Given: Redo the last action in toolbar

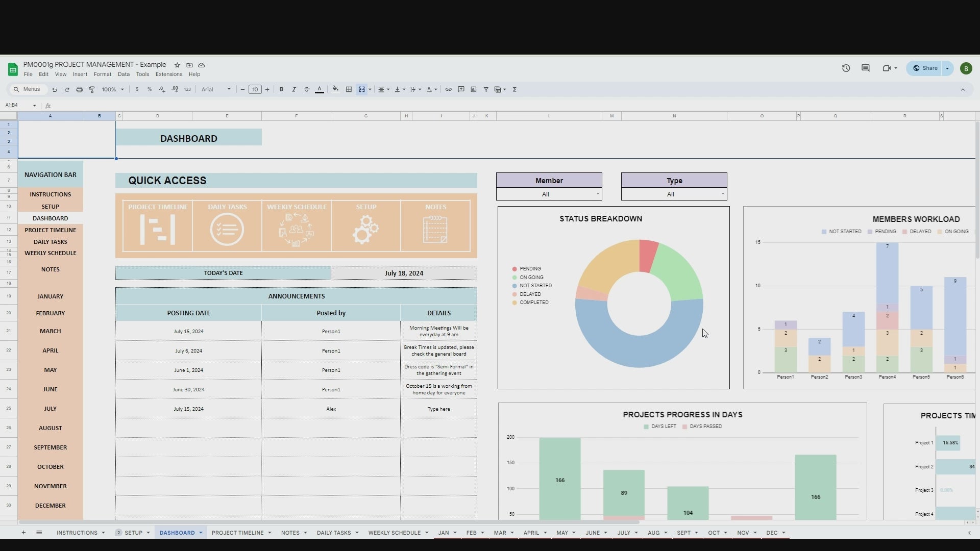Looking at the screenshot, I should pos(67,89).
